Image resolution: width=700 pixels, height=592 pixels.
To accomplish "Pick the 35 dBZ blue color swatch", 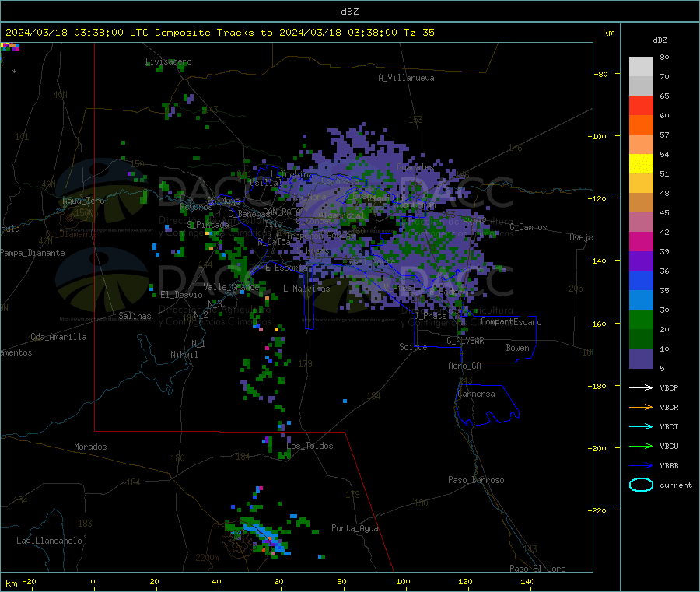I will coord(641,280).
